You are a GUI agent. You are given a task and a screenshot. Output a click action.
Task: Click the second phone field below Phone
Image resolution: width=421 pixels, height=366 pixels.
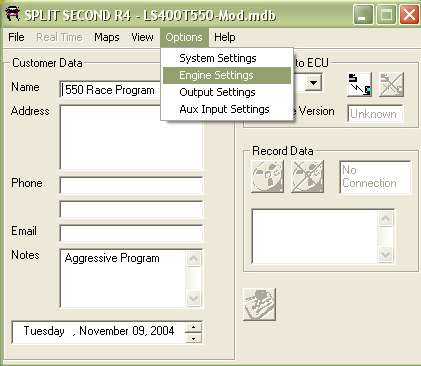[x=131, y=209]
